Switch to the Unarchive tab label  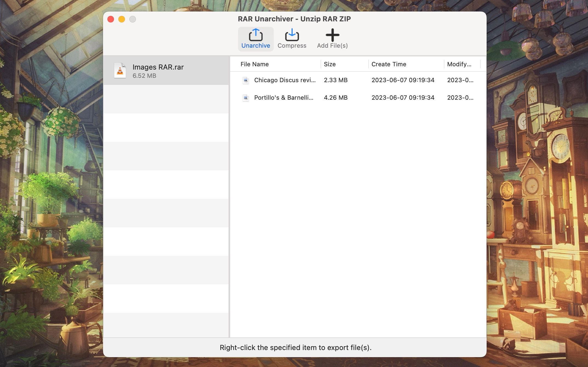255,46
